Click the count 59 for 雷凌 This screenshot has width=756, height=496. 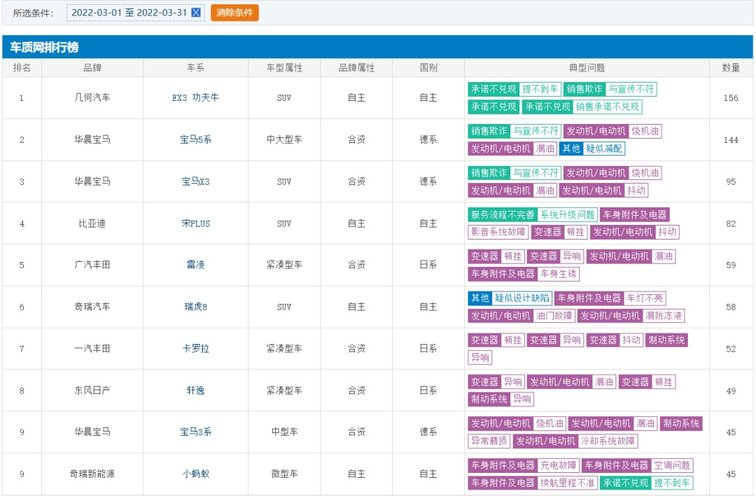pos(730,265)
